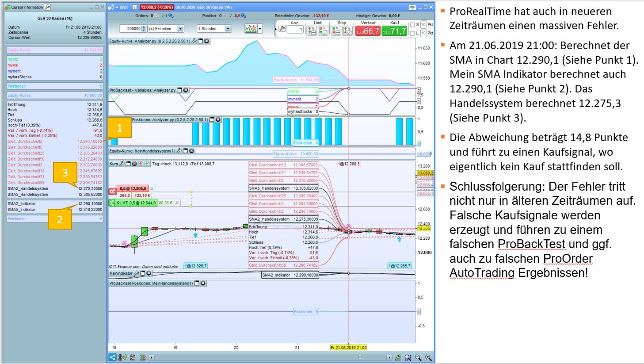This screenshot has height=364, width=644.
Task: Enable the S checkbox in order panel
Action: click(412, 25)
